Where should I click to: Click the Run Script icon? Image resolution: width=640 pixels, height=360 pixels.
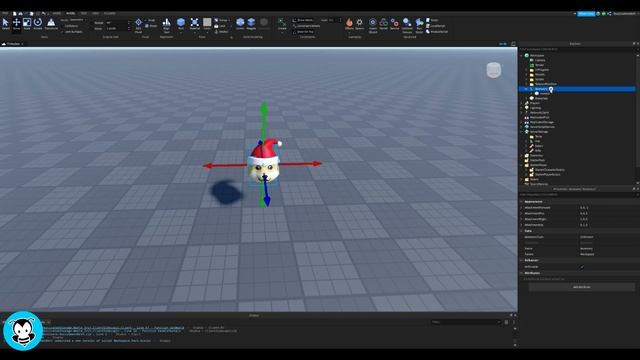click(419, 25)
